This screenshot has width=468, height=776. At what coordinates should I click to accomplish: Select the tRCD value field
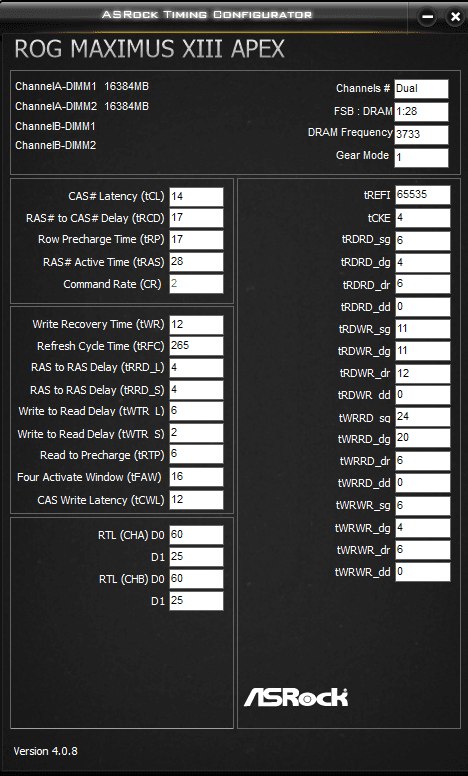196,218
